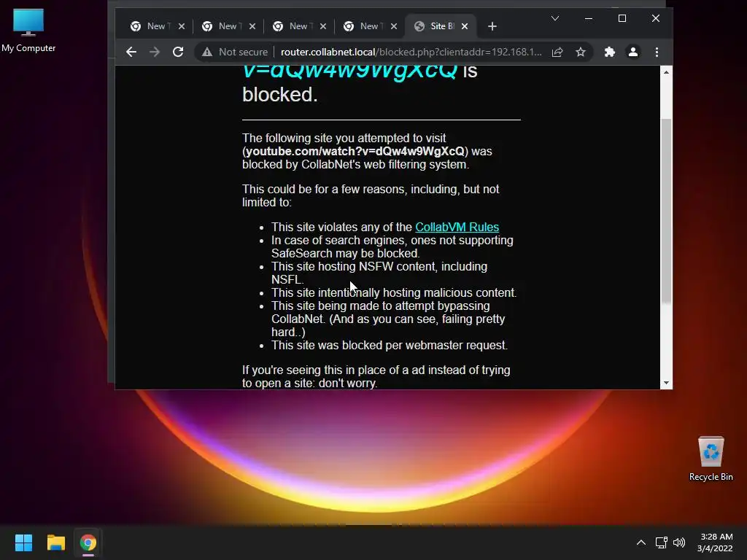Close the second New Tab
The height and width of the screenshot is (560, 747).
point(252,26)
